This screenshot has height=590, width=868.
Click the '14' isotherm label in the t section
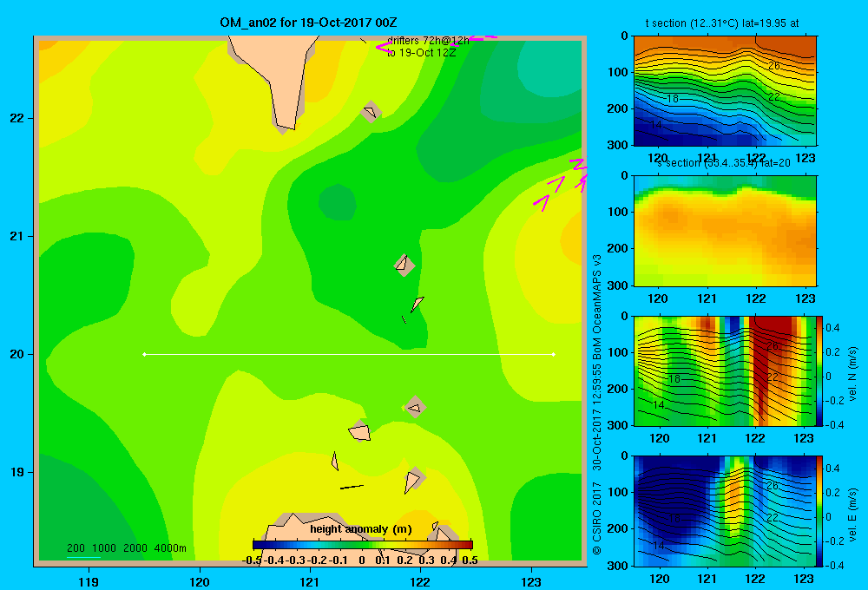click(655, 125)
